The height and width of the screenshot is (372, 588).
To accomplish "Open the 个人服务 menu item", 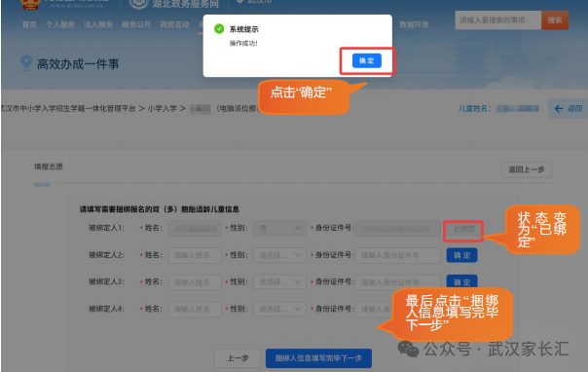I will [60, 24].
